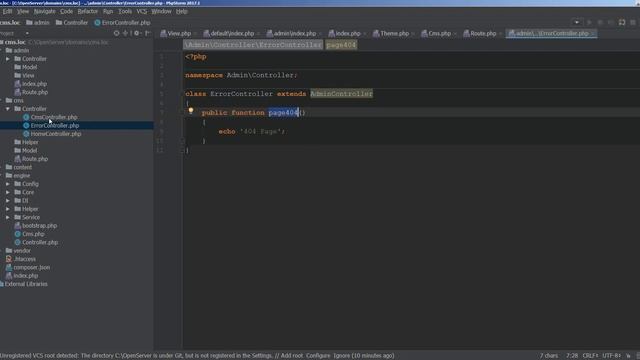Click the class icon next to Cms.php in tree
Viewport: 640px width, 360px height.
click(18, 234)
